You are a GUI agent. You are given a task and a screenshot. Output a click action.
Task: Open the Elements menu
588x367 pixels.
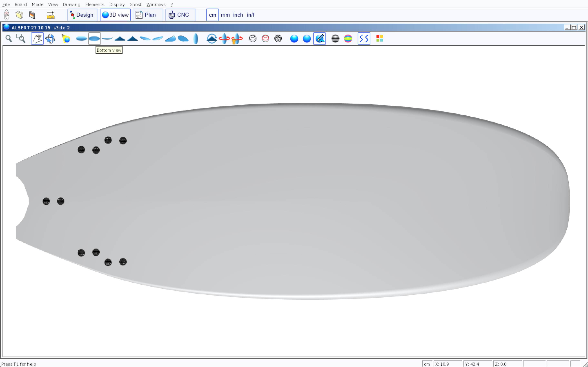coord(95,4)
